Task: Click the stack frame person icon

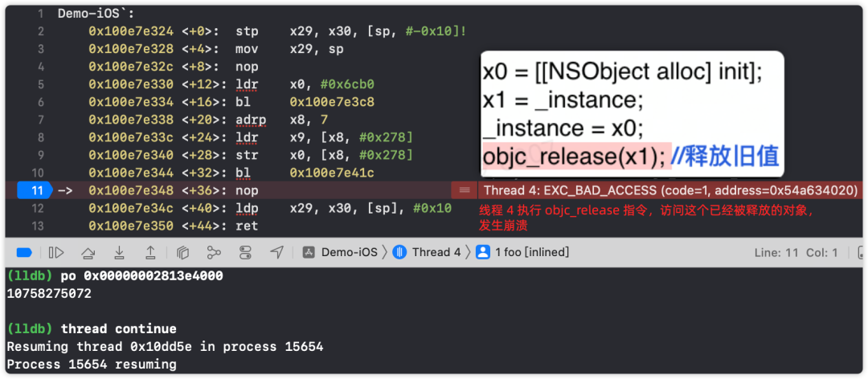Action: click(483, 252)
